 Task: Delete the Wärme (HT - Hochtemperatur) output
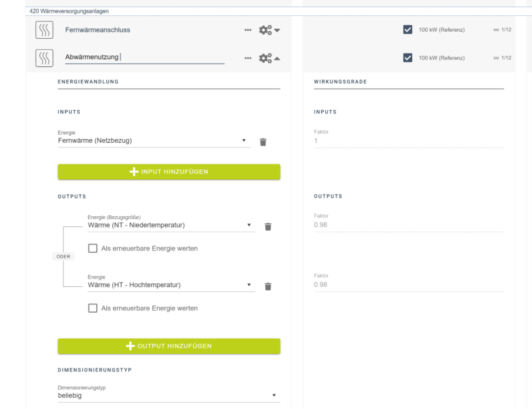pyautogui.click(x=268, y=286)
